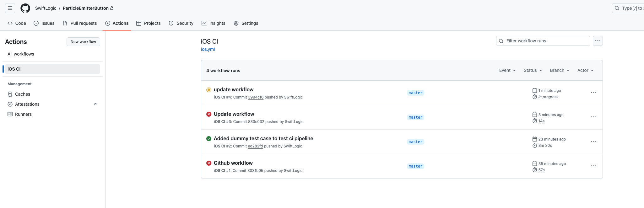Open the hamburger navigation menu
This screenshot has height=208, width=644.
10,8
